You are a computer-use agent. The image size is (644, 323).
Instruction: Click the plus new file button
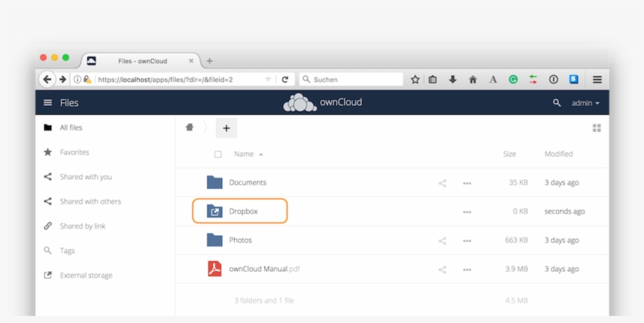point(226,128)
